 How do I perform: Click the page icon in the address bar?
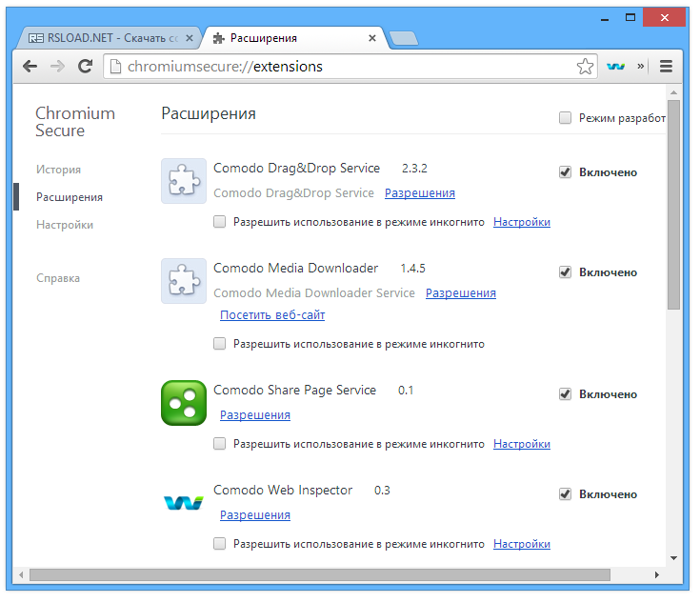click(115, 67)
